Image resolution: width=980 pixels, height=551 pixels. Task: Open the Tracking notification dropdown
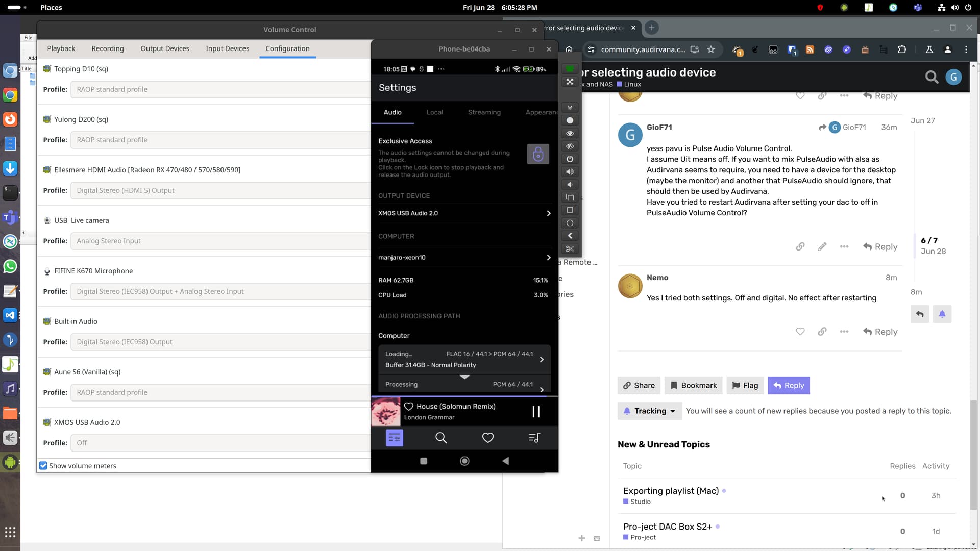[649, 411]
